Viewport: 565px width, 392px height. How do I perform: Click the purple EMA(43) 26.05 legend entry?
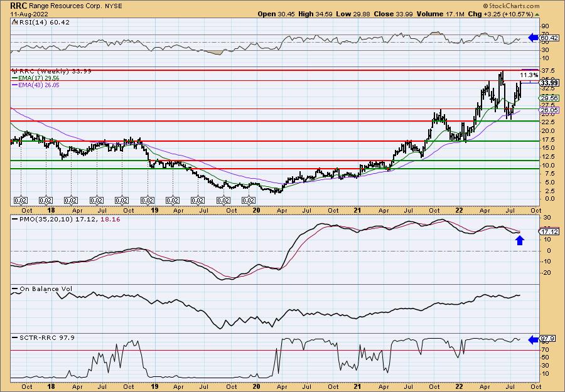pos(36,85)
